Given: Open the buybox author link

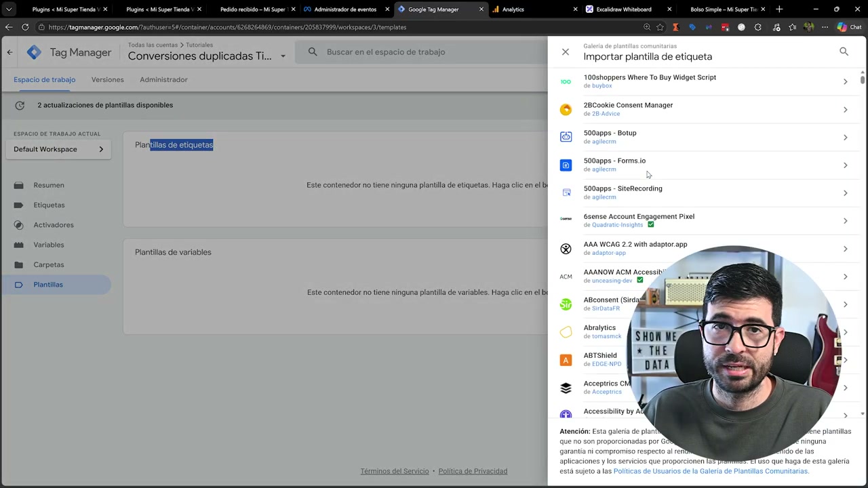Looking at the screenshot, I should (601, 86).
